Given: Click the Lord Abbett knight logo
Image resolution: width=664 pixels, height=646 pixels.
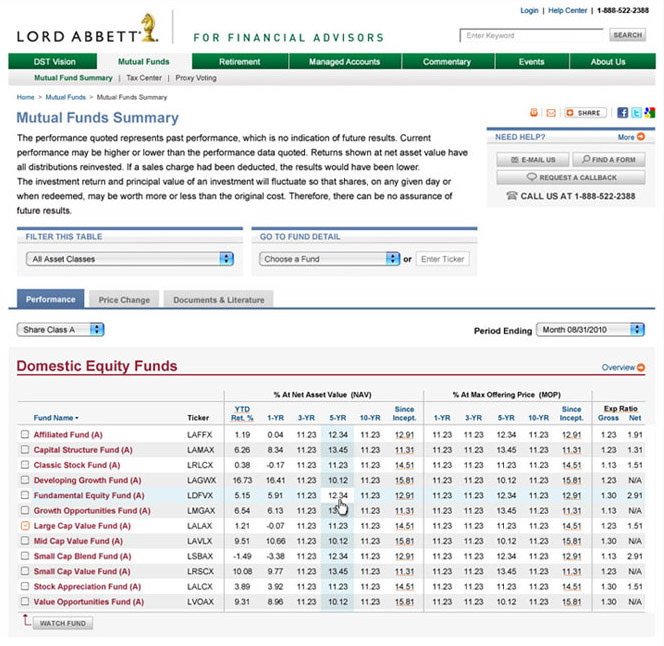Looking at the screenshot, I should pos(149,27).
